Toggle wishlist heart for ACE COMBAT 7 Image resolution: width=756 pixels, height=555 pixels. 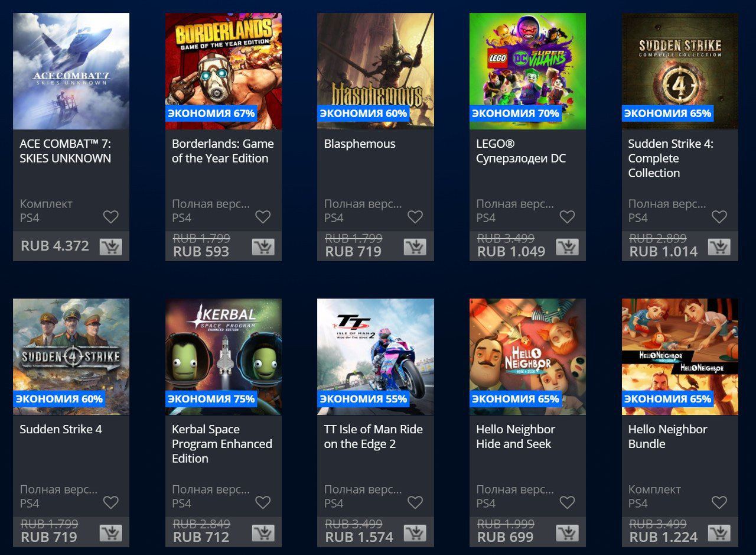click(x=111, y=217)
